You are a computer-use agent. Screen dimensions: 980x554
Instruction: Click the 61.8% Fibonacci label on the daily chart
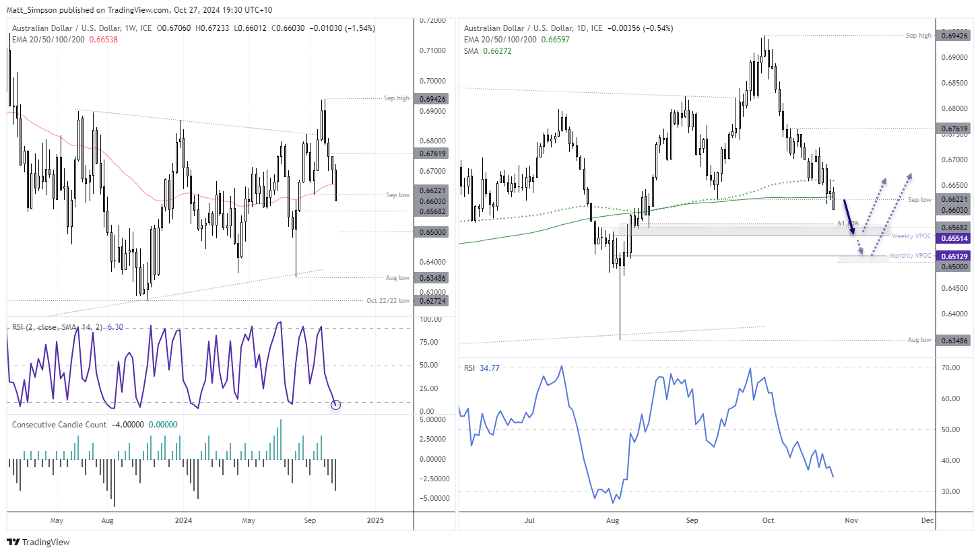(848, 222)
